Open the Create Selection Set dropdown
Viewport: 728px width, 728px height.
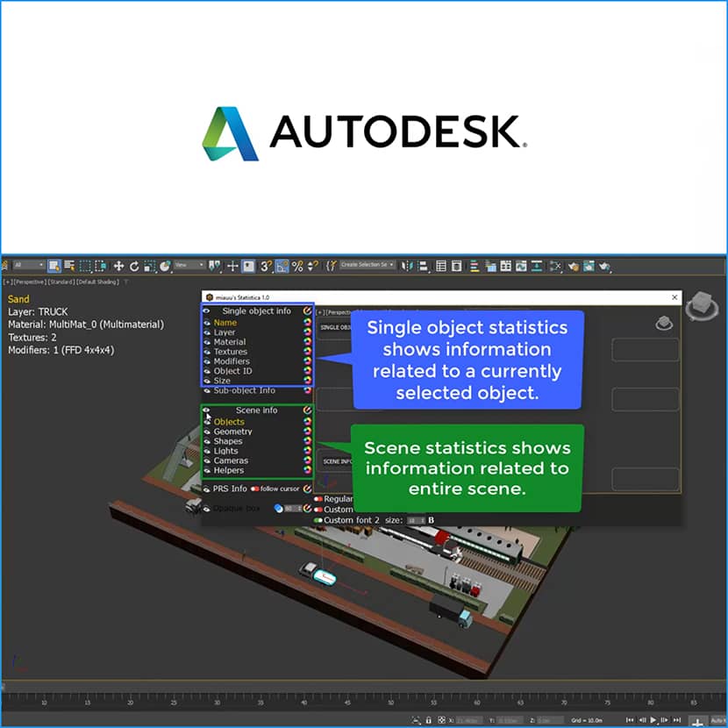(x=367, y=265)
